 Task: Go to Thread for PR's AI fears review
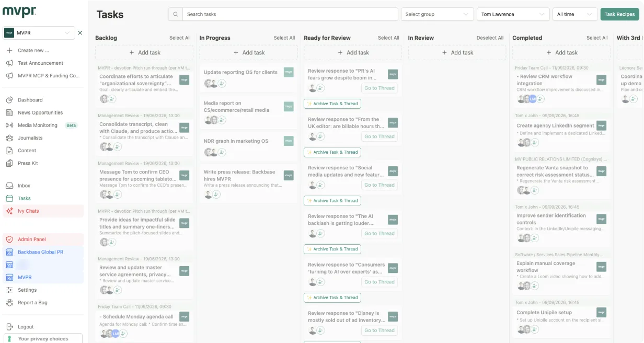click(379, 88)
